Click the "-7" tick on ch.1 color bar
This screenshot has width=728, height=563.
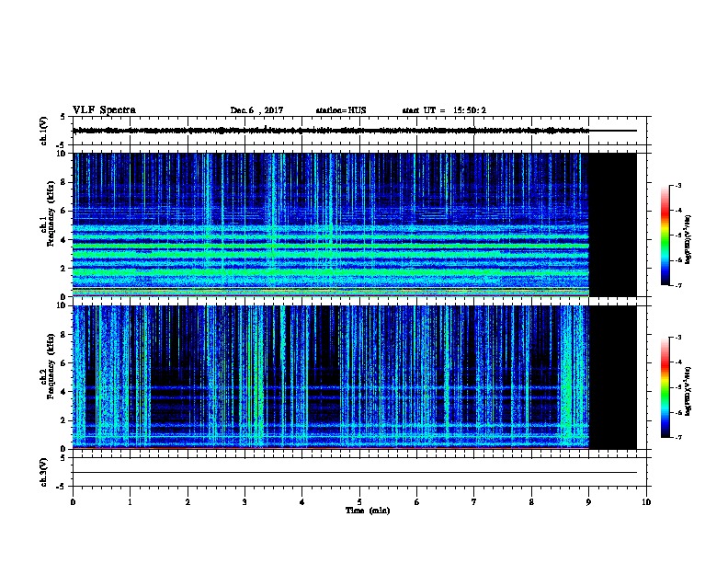coord(677,285)
